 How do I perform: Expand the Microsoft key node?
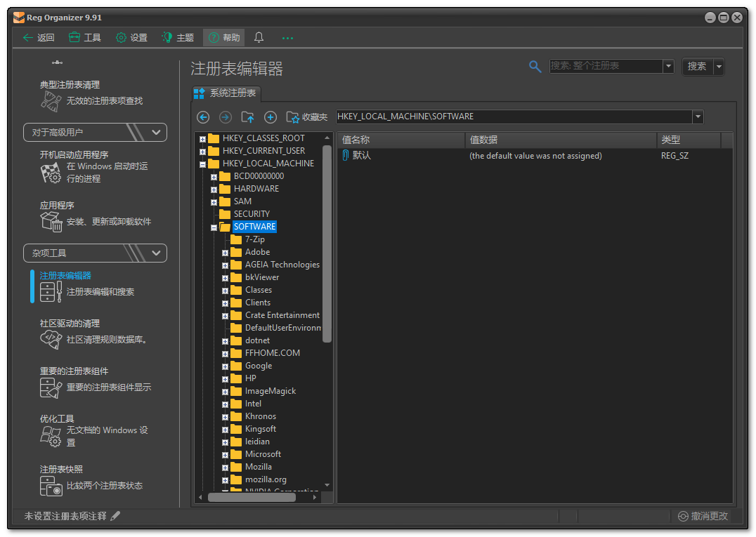coord(225,455)
